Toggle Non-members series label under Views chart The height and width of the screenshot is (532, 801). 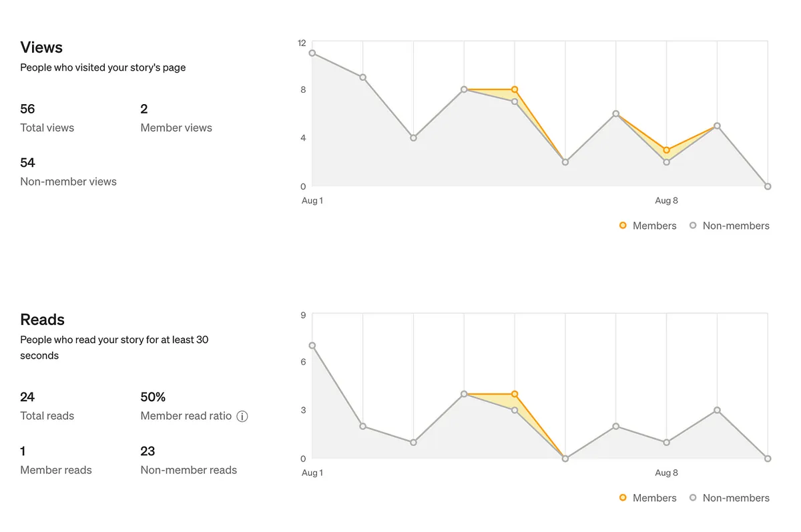point(736,226)
